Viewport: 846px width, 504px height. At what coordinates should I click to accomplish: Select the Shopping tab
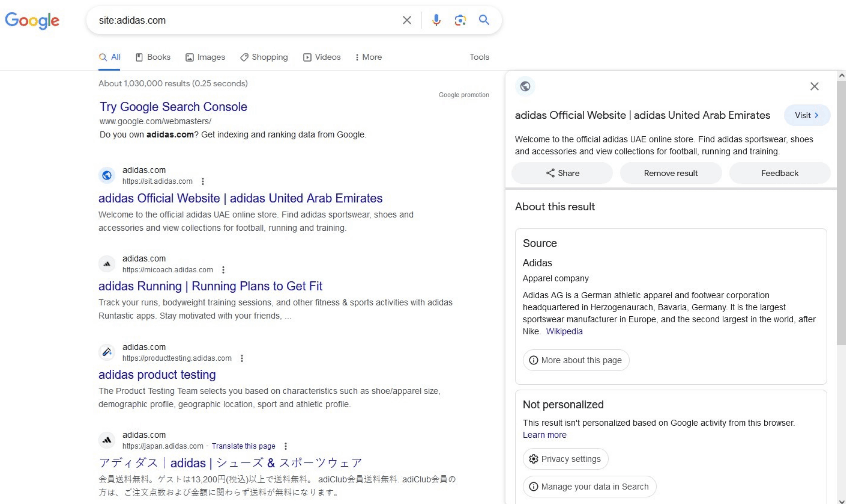pyautogui.click(x=264, y=57)
